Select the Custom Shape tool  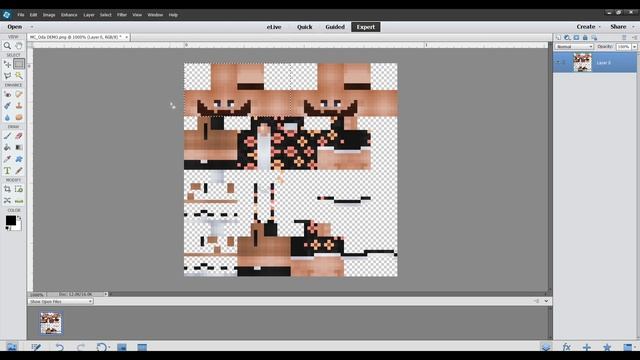pyautogui.click(x=19, y=159)
